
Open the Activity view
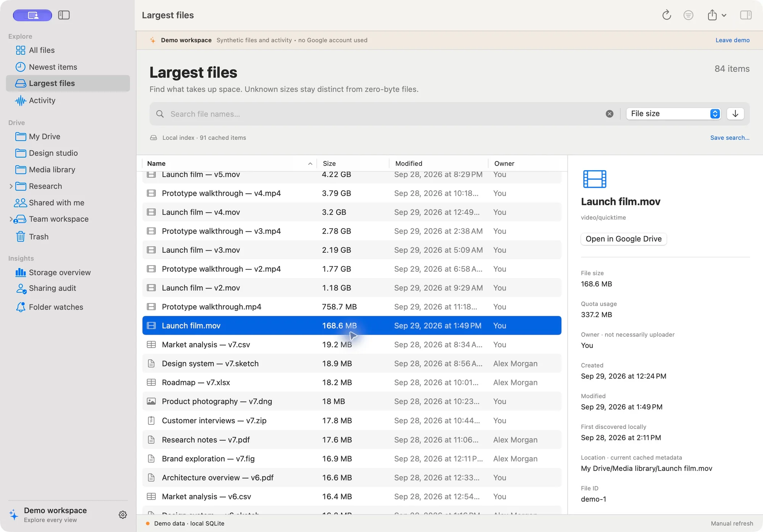pos(68,100)
